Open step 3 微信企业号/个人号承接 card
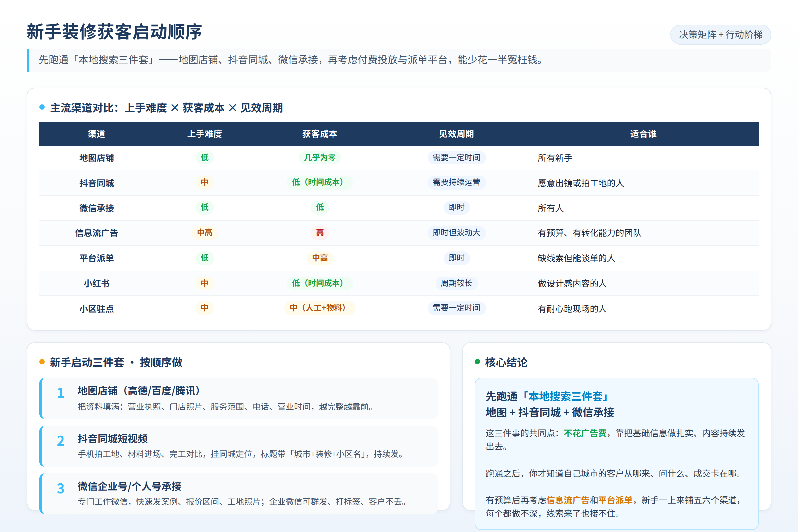The width and height of the screenshot is (798, 532). [238, 494]
